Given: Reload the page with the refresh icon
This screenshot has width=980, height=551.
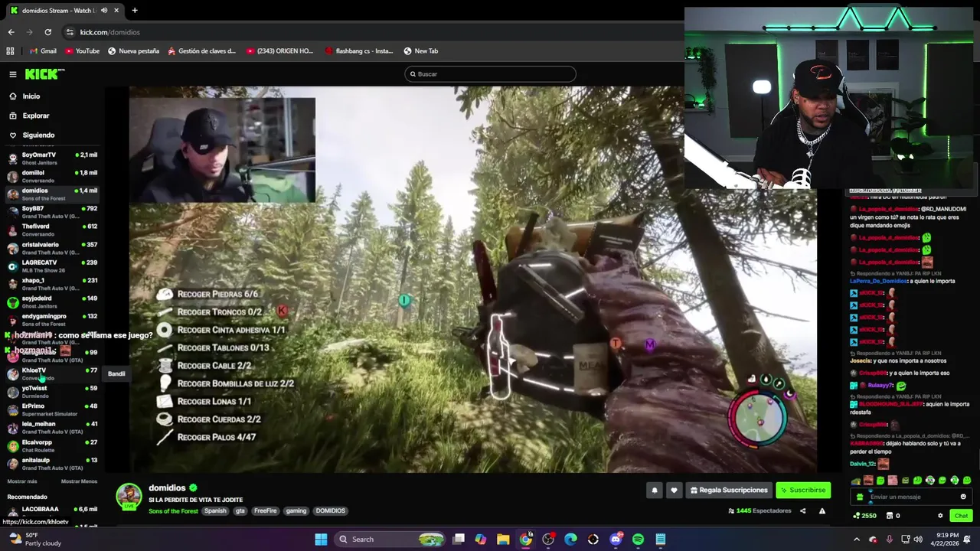Looking at the screenshot, I should click(x=47, y=32).
